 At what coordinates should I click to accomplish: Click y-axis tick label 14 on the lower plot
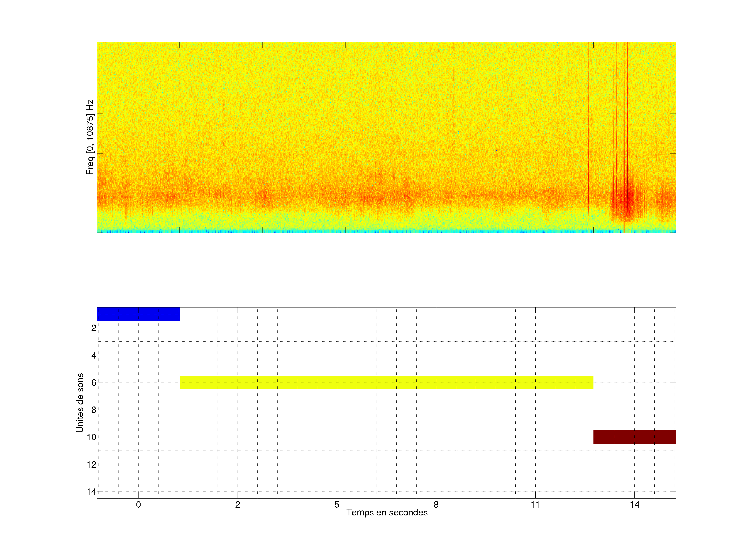(92, 492)
